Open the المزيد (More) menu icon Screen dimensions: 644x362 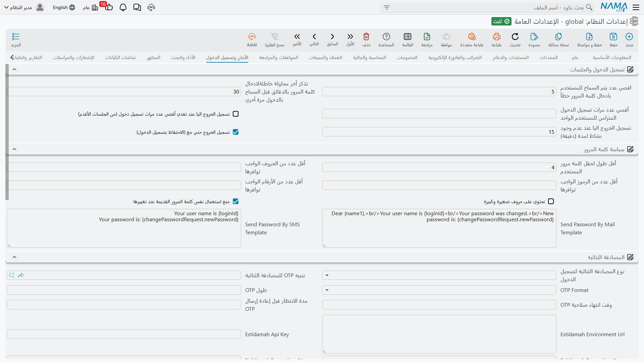(x=16, y=37)
